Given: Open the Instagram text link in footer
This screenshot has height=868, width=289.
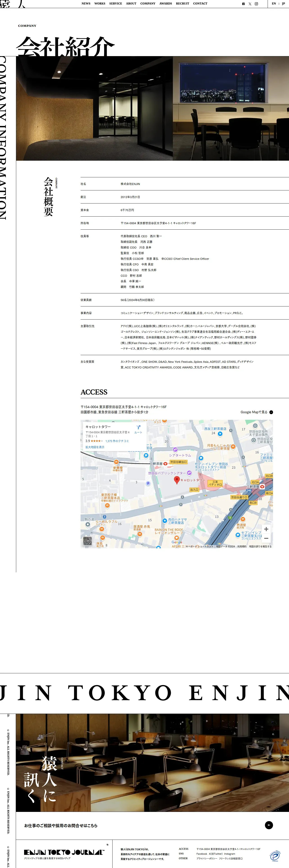Looking at the screenshot, I should point(230,854).
